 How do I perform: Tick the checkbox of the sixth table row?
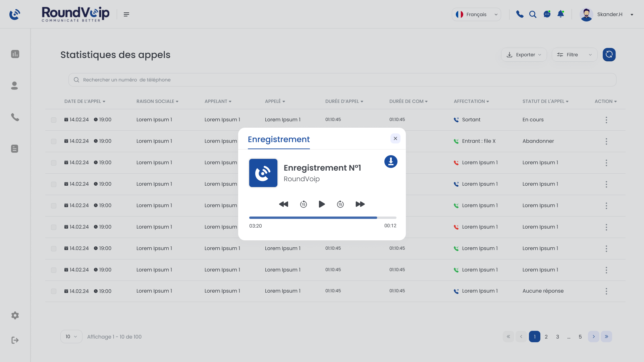pyautogui.click(x=54, y=227)
